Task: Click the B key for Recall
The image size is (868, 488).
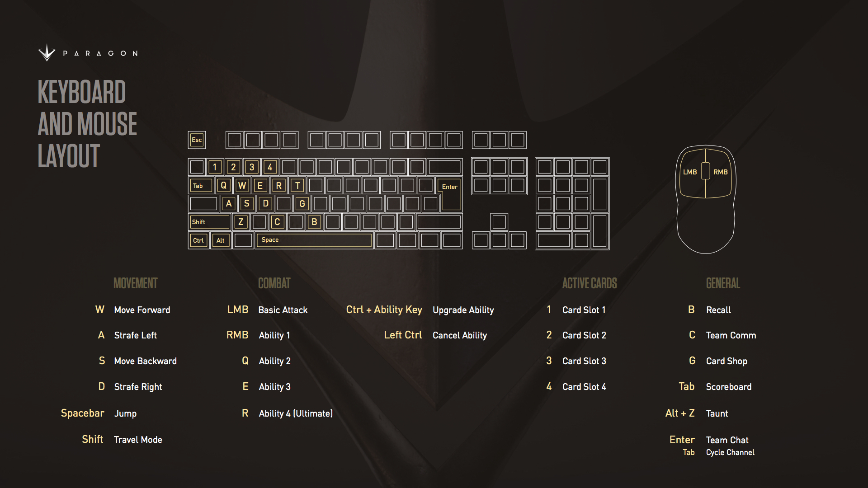Action: pyautogui.click(x=315, y=222)
